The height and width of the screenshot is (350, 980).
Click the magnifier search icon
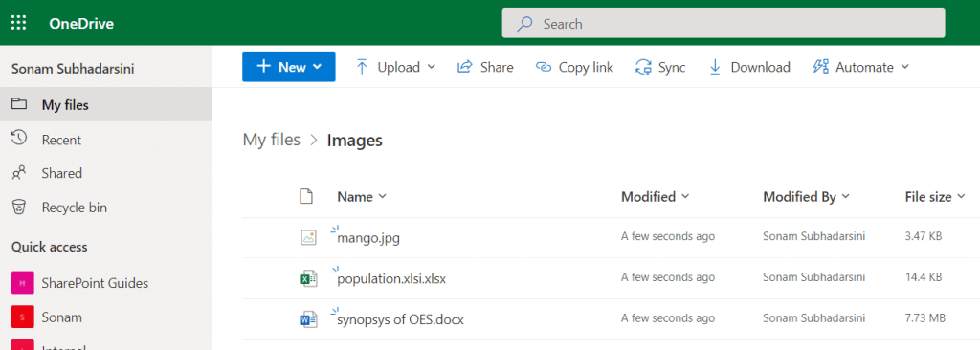524,24
